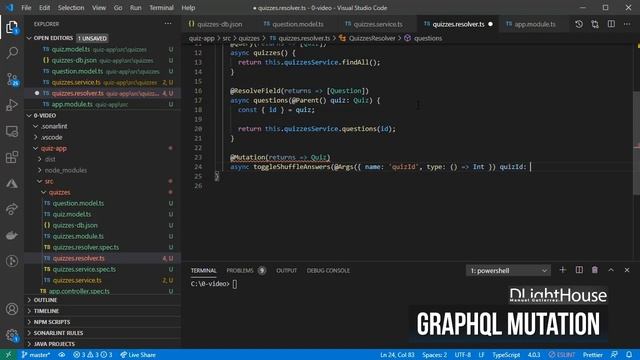
Task: Expand the Outline section
Action: pyautogui.click(x=102, y=300)
